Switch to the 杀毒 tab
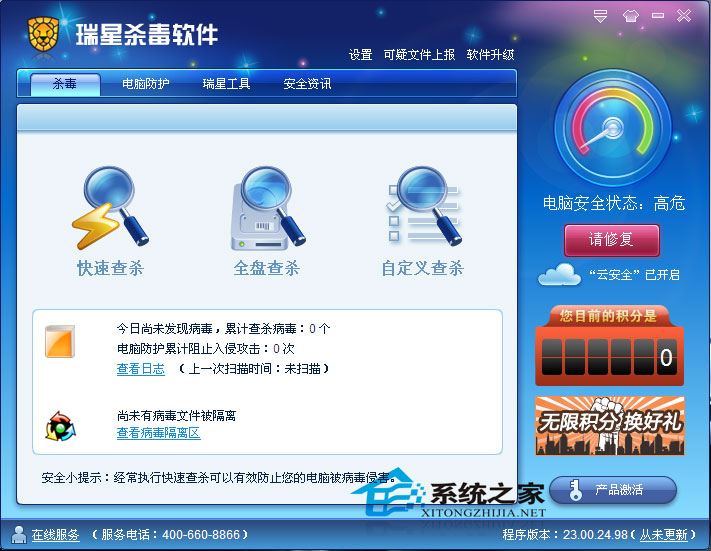The height and width of the screenshot is (551, 711). pos(65,84)
